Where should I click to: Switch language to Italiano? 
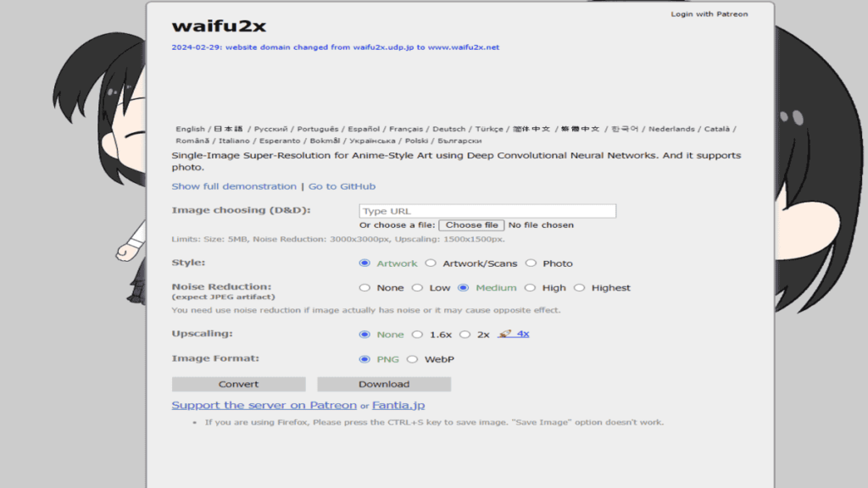pyautogui.click(x=234, y=141)
